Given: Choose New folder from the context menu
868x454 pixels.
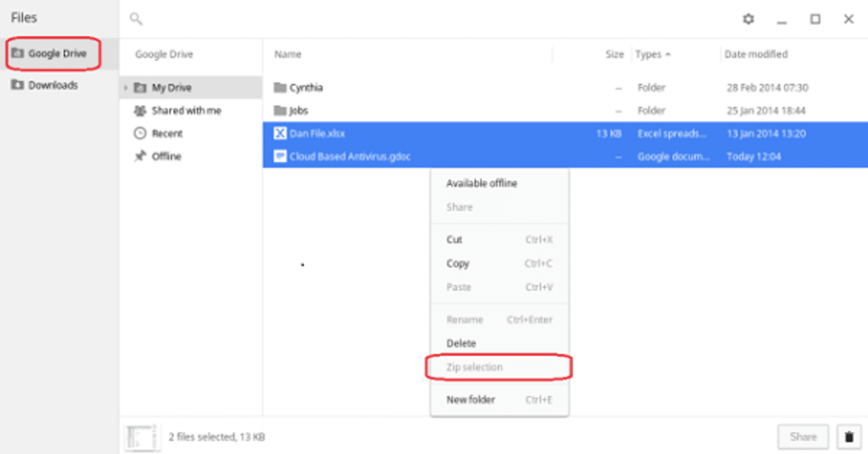Looking at the screenshot, I should [x=500, y=400].
